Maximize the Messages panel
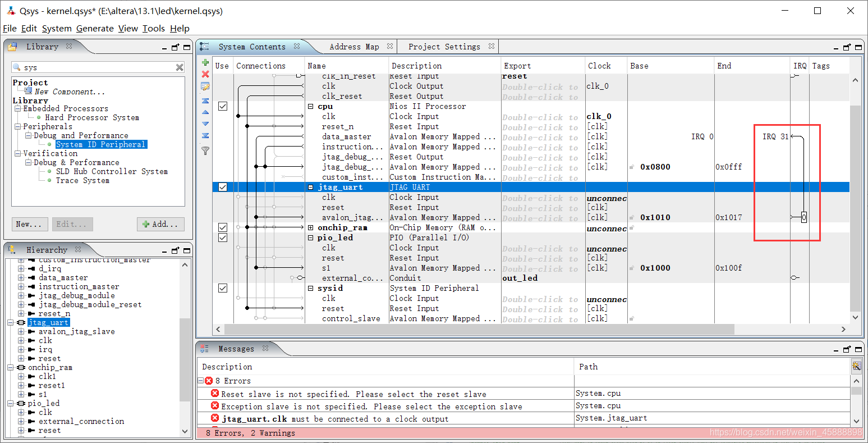868x443 pixels. (858, 349)
